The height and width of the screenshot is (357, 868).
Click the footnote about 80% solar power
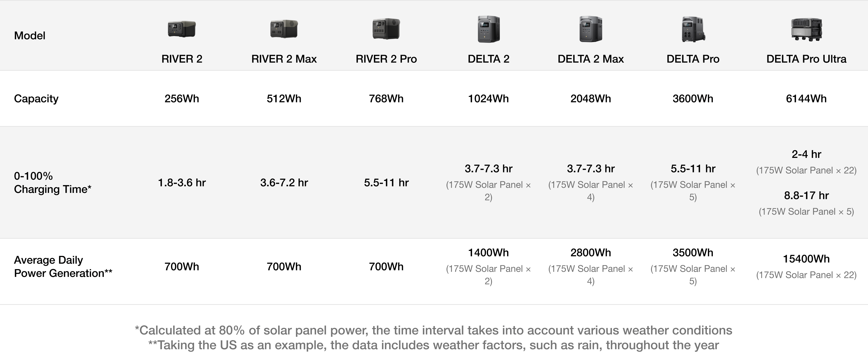tap(433, 330)
